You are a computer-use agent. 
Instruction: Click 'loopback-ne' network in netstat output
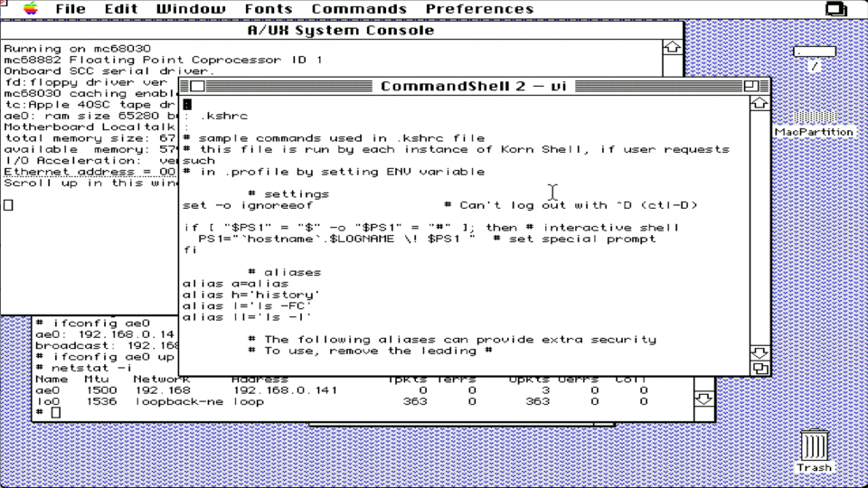pos(179,401)
